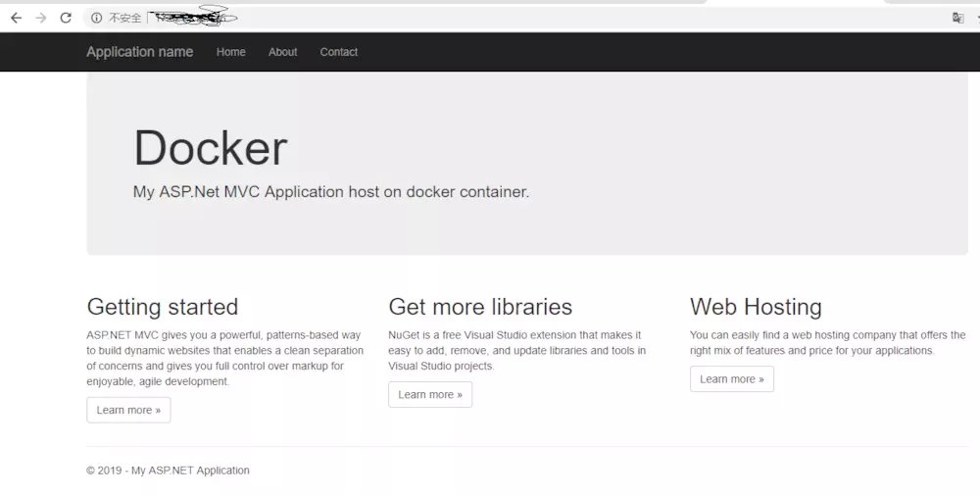
Task: Click Learn more under Get more libraries
Action: coord(430,394)
